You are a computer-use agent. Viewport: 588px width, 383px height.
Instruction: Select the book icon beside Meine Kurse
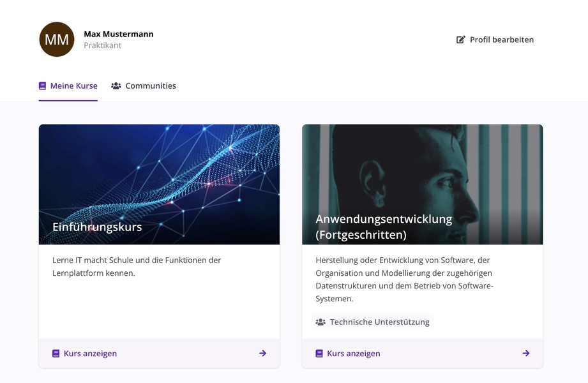pyautogui.click(x=42, y=85)
